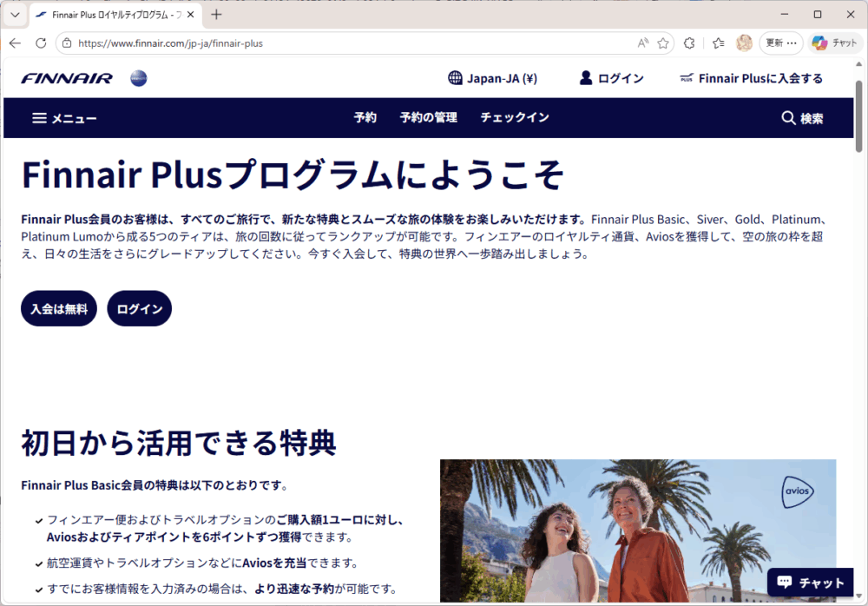Viewport: 868px width, 606px height.
Task: Refresh the page with the reload icon
Action: point(41,43)
